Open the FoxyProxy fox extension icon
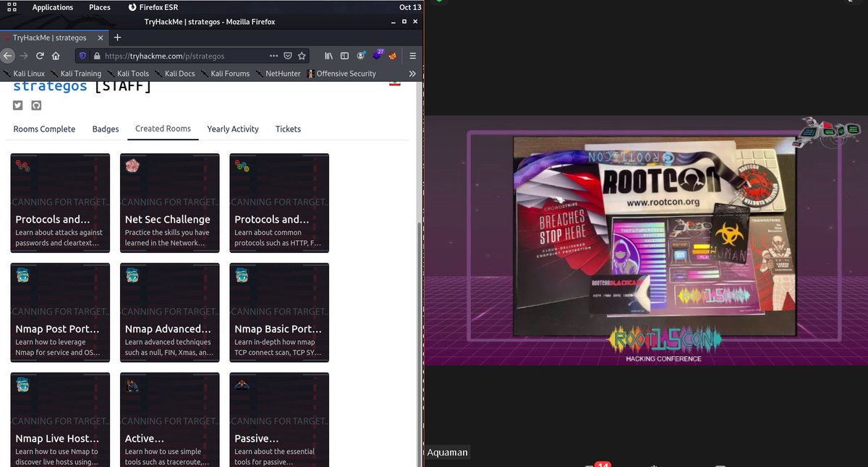 point(393,56)
